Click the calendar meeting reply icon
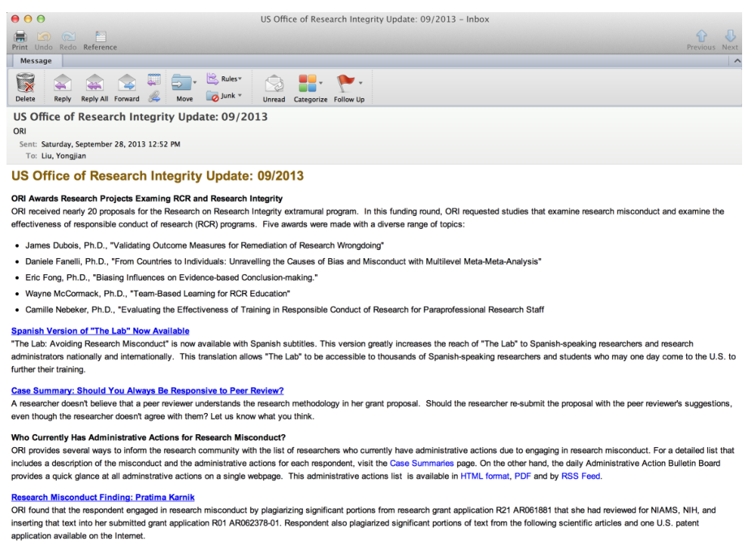This screenshot has height=560, width=747. [x=154, y=80]
